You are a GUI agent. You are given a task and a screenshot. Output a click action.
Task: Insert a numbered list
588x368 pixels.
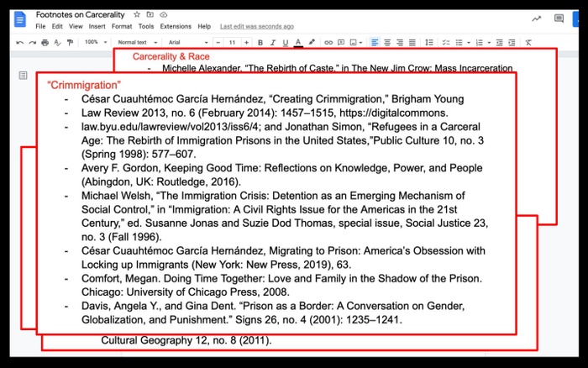[480, 43]
